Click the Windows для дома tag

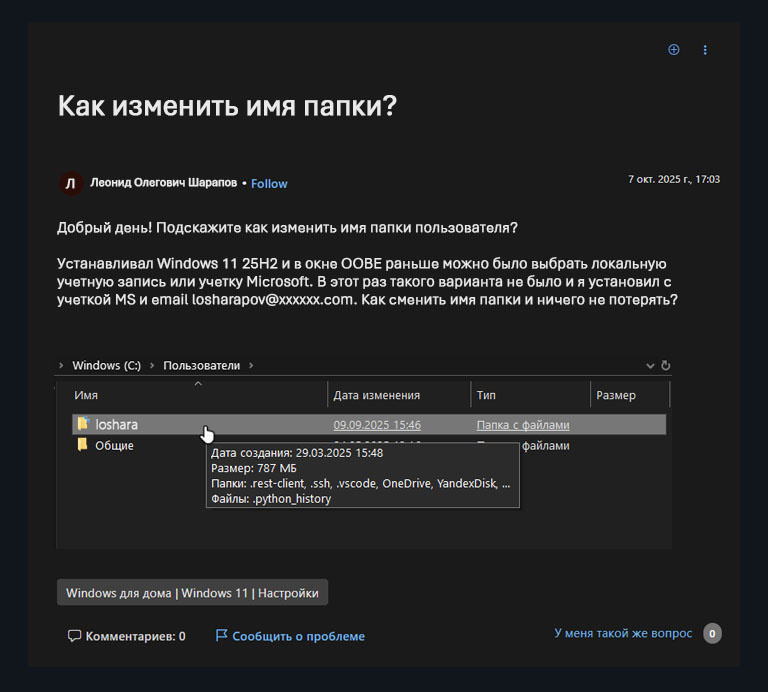tap(192, 593)
